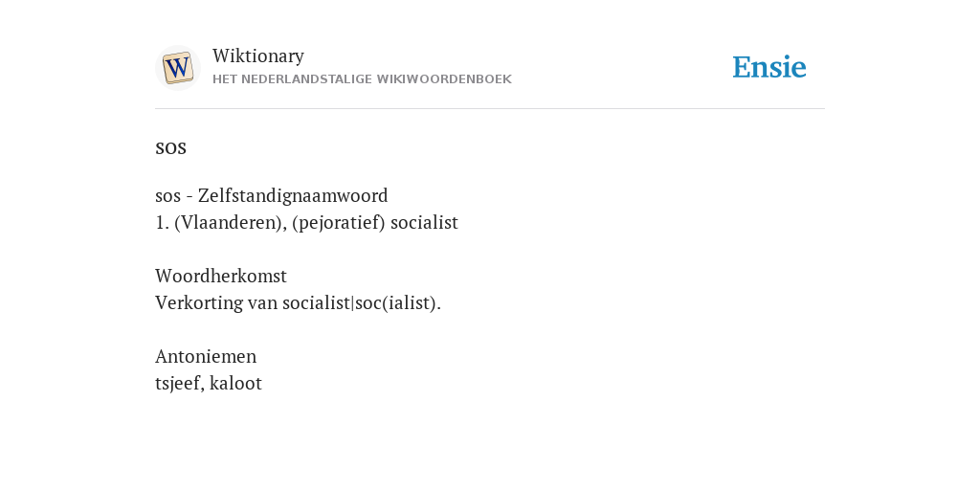Image resolution: width=980 pixels, height=490 pixels.
Task: Click the word 'socialist' in the definition
Action: click(424, 222)
